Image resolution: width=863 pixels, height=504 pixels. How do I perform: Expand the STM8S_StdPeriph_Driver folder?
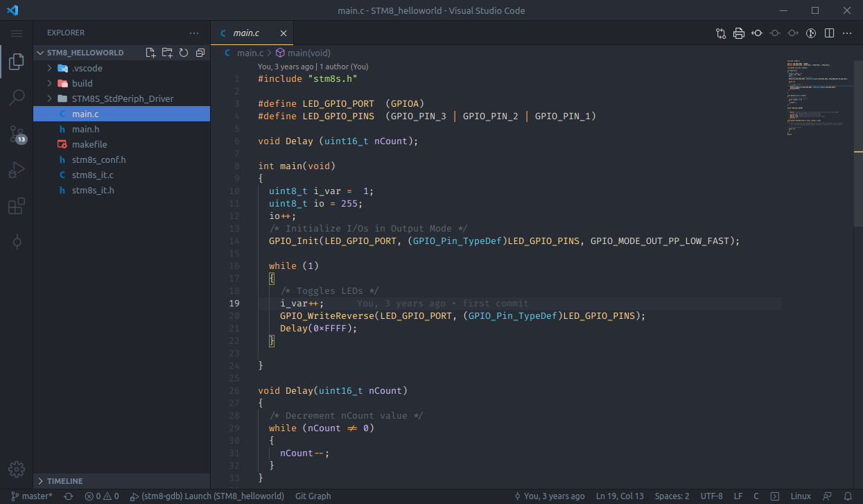point(121,98)
